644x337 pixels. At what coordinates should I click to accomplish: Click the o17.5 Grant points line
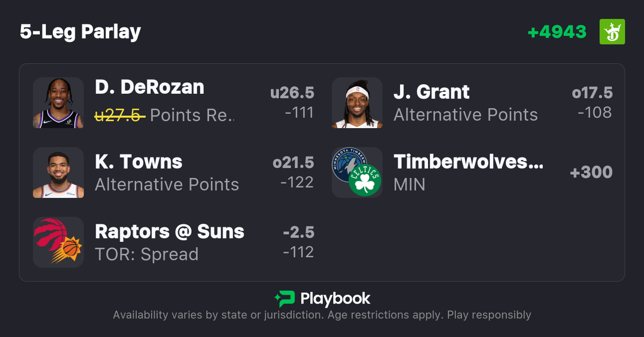tap(592, 93)
